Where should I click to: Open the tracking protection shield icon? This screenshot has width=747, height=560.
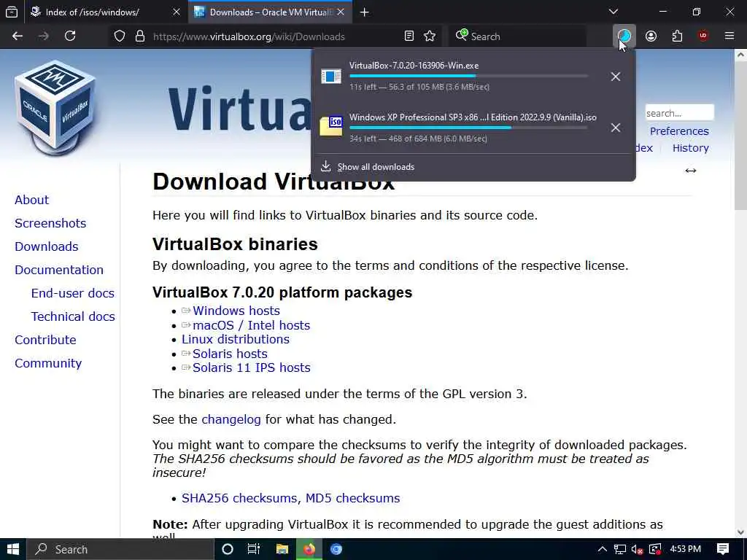[120, 36]
